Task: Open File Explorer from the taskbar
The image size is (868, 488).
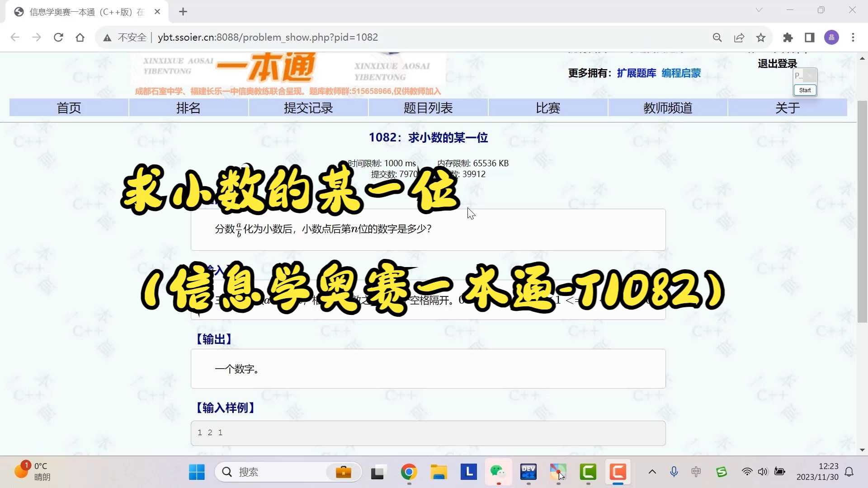Action: point(439,472)
